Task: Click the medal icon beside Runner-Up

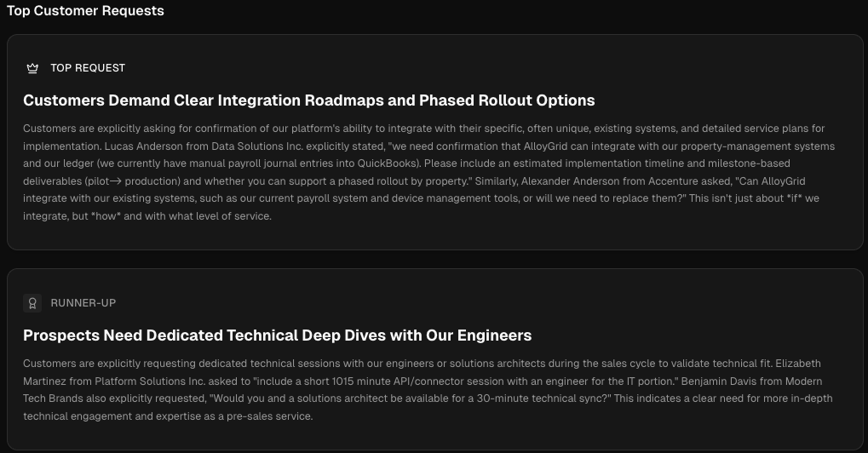Action: click(x=32, y=303)
